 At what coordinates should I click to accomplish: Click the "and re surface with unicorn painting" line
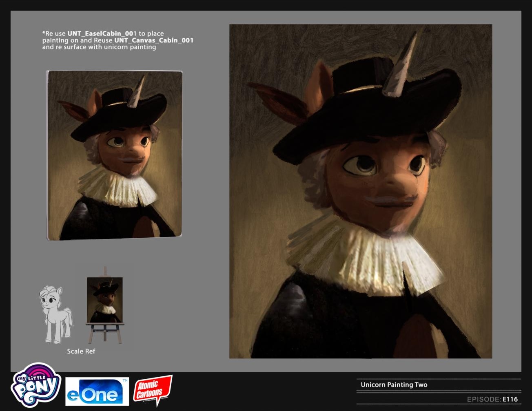coord(99,47)
